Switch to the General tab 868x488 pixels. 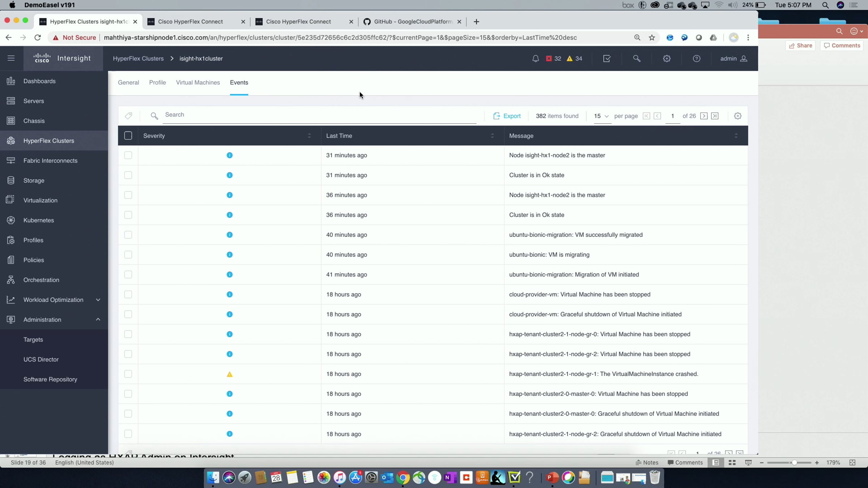(x=128, y=82)
